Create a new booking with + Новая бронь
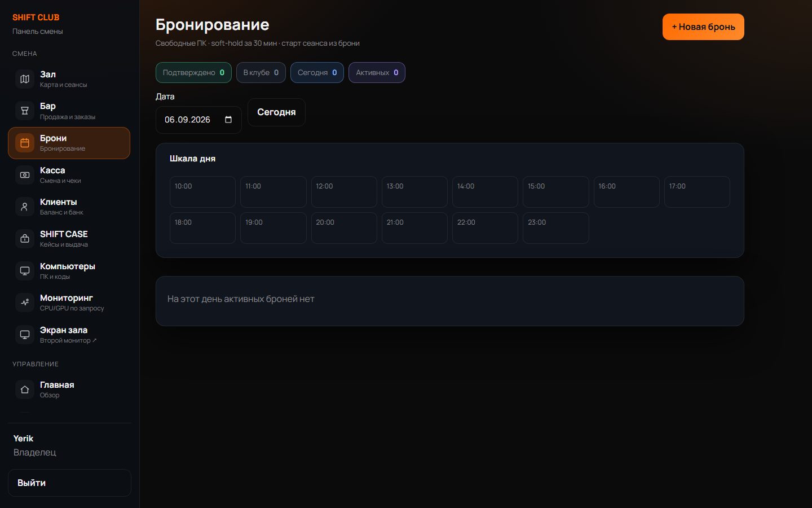812x508 pixels. tap(703, 27)
